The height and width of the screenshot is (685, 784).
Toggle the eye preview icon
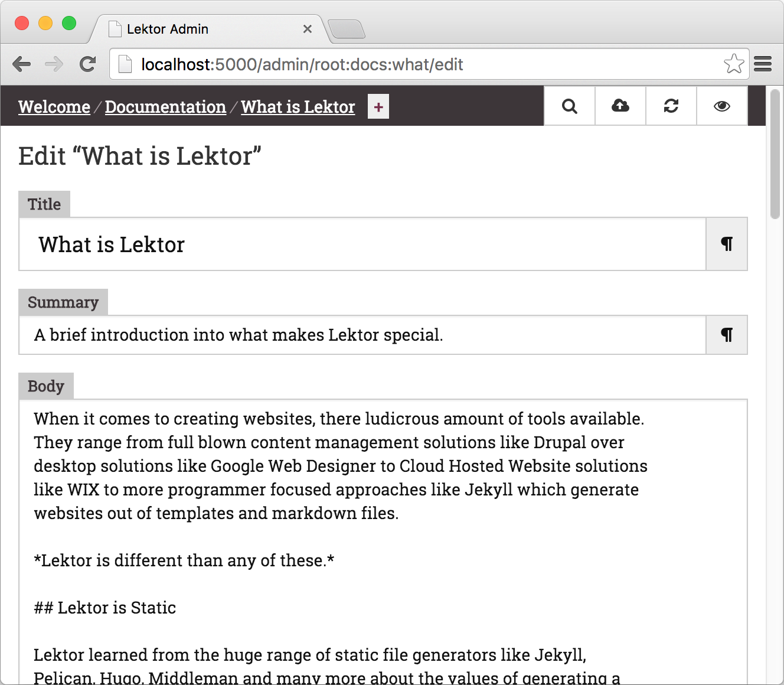click(721, 106)
